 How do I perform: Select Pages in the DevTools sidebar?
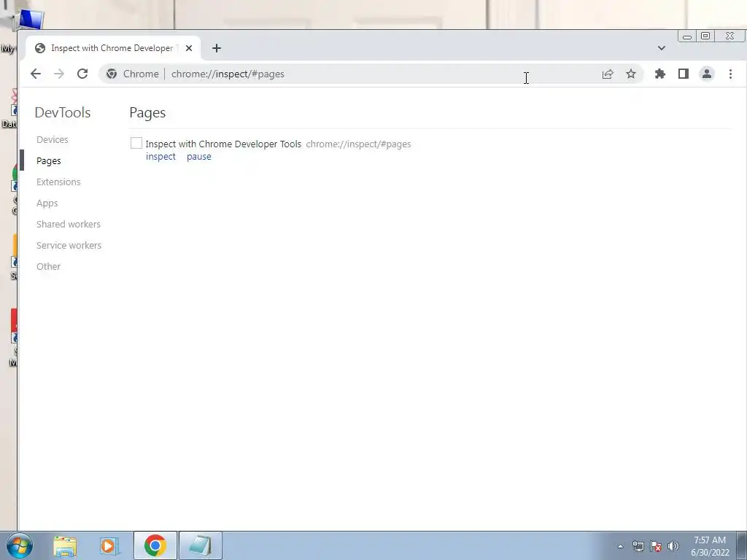click(49, 161)
